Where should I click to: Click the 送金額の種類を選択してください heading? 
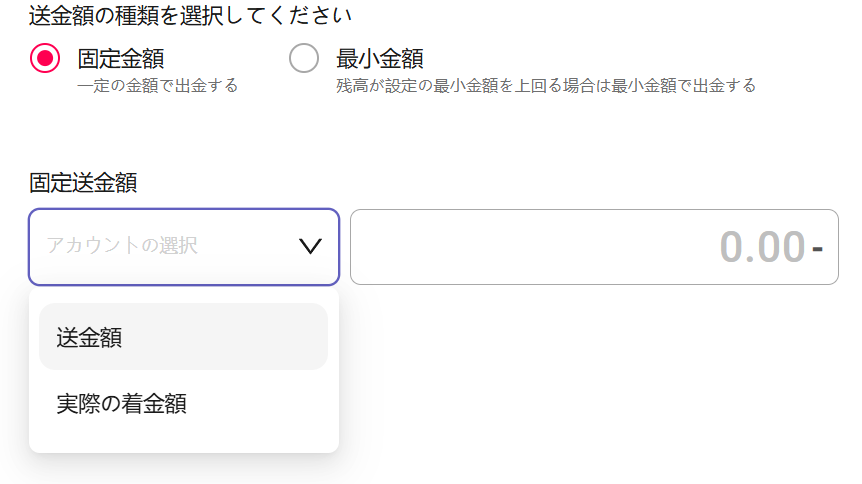point(190,15)
